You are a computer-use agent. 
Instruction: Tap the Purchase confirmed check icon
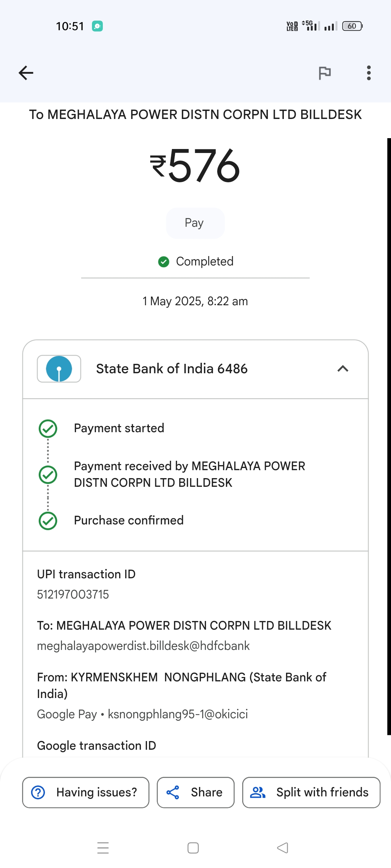tap(48, 521)
